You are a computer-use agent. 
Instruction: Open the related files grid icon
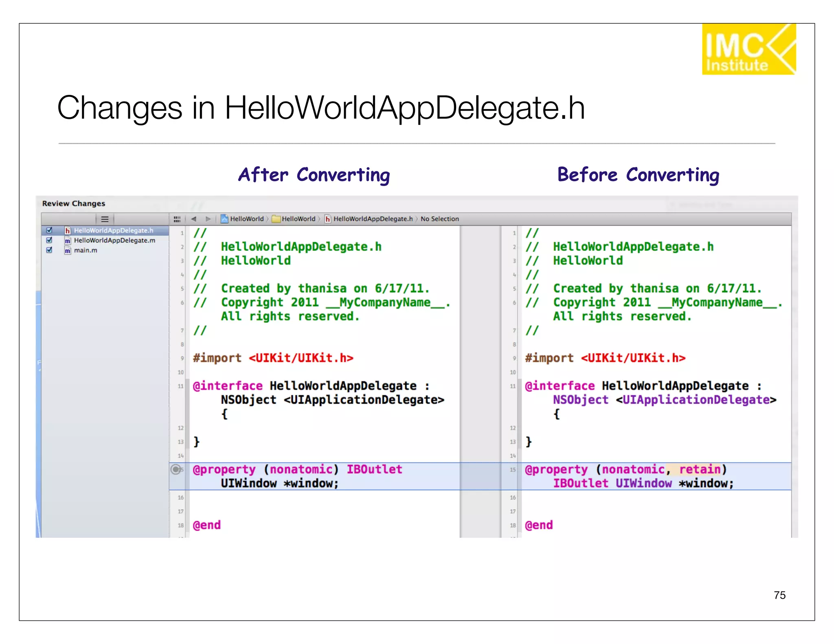click(177, 219)
